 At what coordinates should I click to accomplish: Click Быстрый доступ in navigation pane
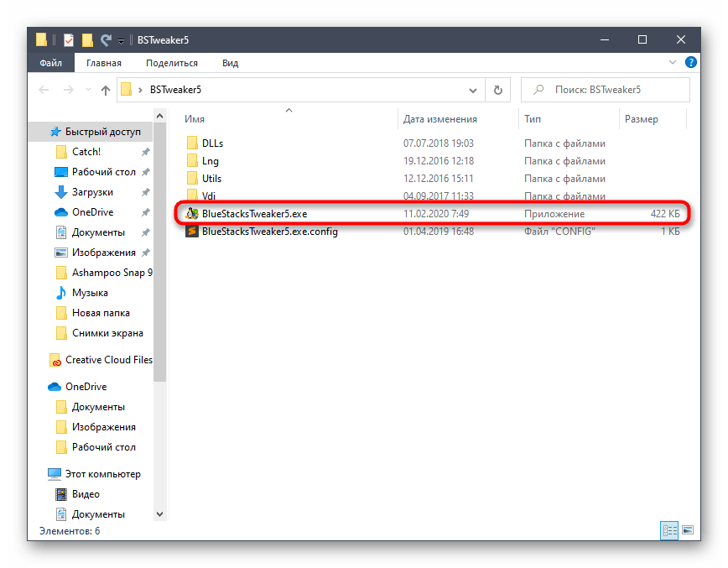102,132
